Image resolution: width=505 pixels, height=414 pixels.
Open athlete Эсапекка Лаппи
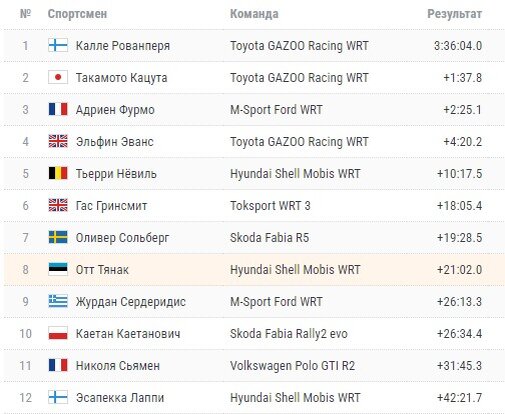(x=120, y=398)
